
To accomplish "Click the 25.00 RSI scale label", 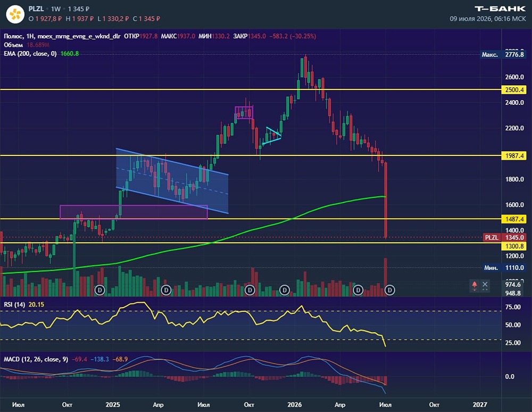I will click(x=513, y=343).
